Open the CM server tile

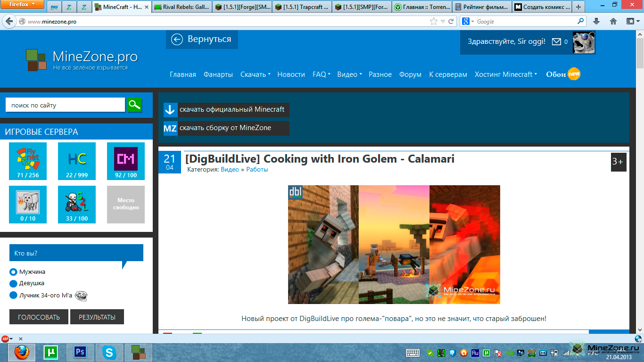[126, 161]
